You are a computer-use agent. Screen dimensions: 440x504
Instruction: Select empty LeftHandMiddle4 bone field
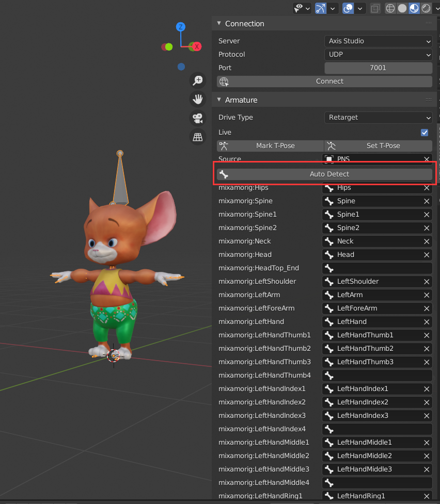377,483
